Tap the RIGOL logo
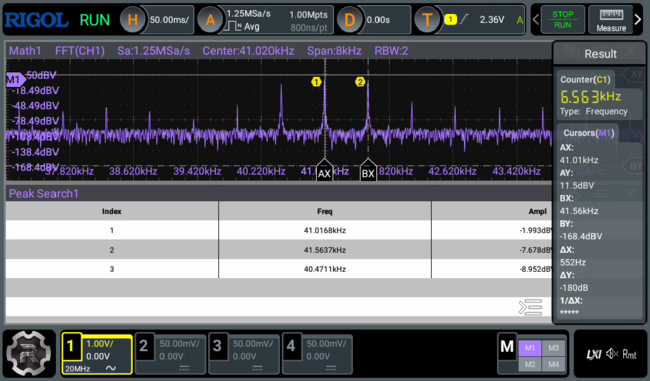Viewport: 650px width, 381px height. 36,20
